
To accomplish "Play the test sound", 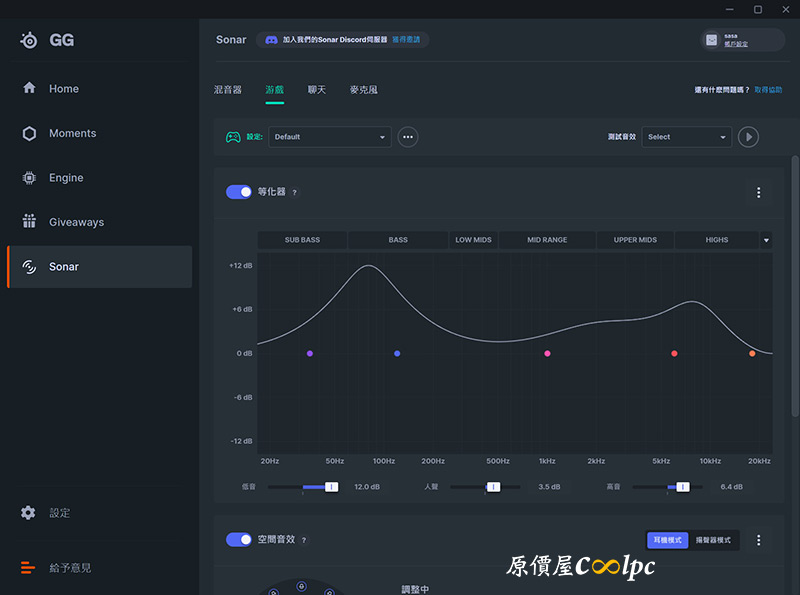I will pos(748,137).
